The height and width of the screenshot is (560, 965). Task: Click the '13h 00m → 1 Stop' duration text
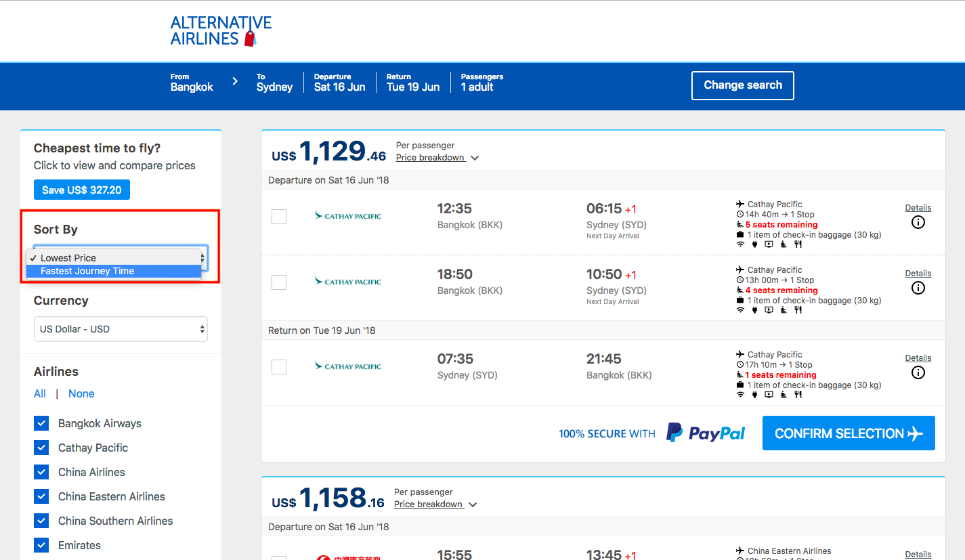(779, 280)
